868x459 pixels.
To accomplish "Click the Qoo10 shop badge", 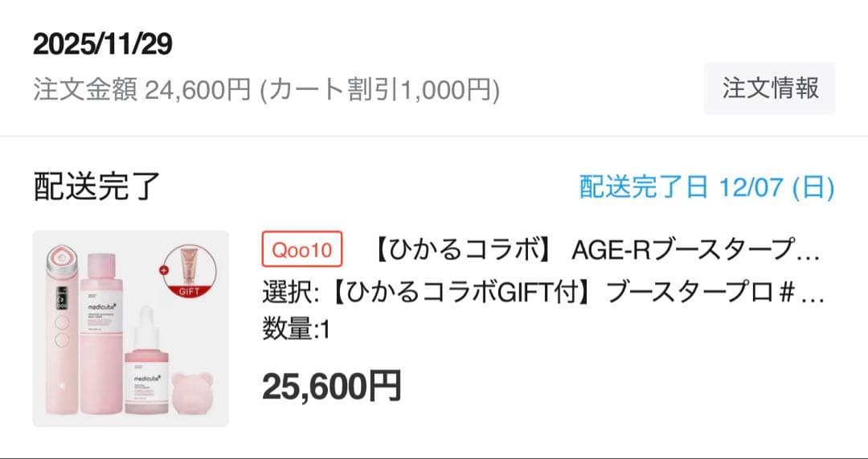I will [302, 250].
